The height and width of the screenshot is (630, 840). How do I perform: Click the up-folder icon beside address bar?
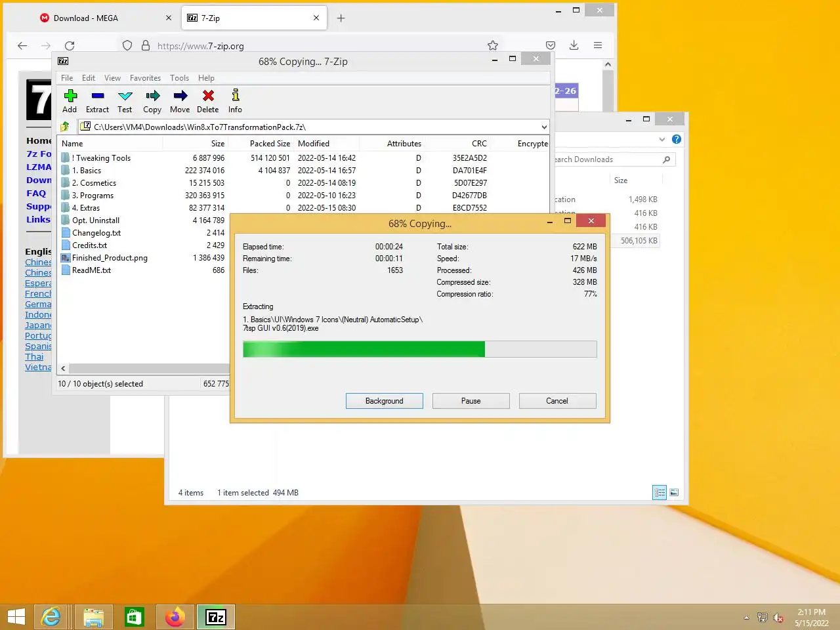point(65,127)
